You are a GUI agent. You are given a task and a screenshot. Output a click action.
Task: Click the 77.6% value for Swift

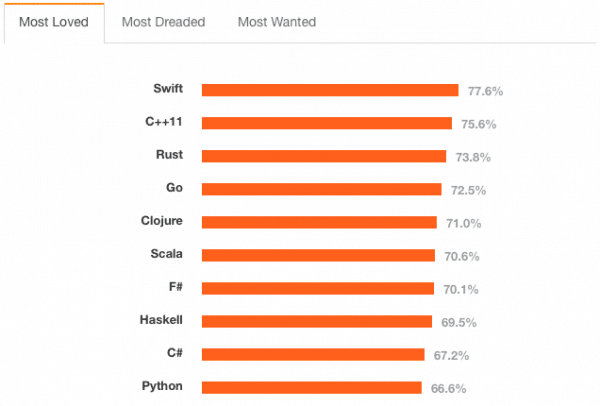485,91
